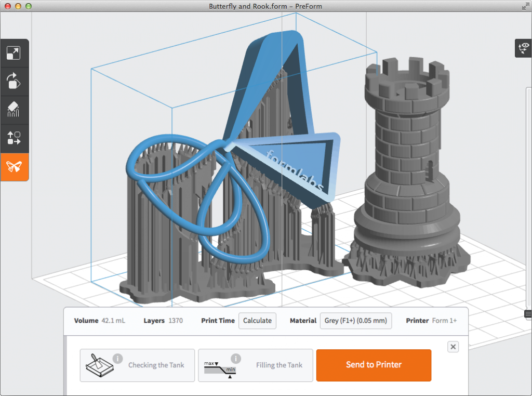Click the window title Butterfly and Rook.form
Image resolution: width=532 pixels, height=396 pixels.
click(x=265, y=6)
